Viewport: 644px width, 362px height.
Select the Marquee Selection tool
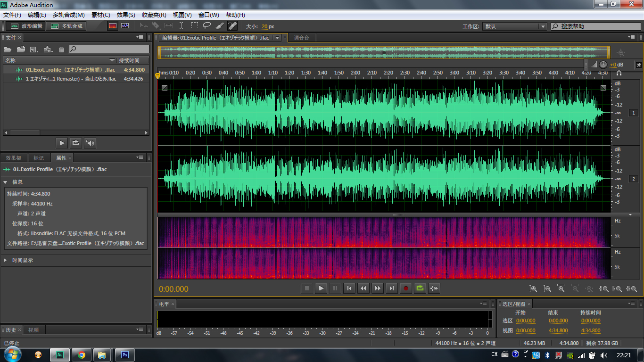coord(195,26)
